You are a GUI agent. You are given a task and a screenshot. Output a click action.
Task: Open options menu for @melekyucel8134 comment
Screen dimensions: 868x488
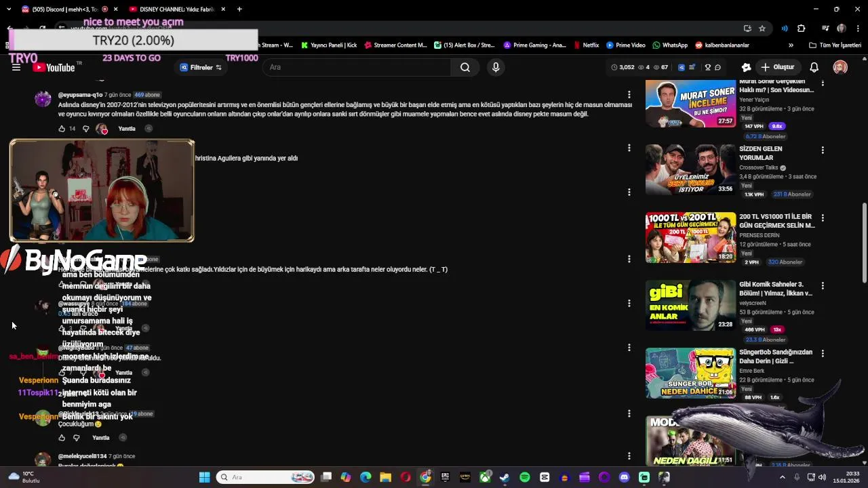[x=629, y=456]
